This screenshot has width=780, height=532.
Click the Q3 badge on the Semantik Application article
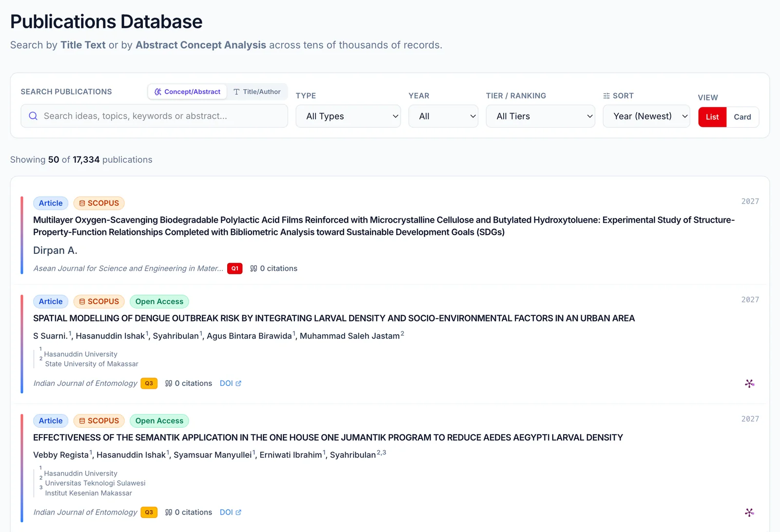click(149, 512)
